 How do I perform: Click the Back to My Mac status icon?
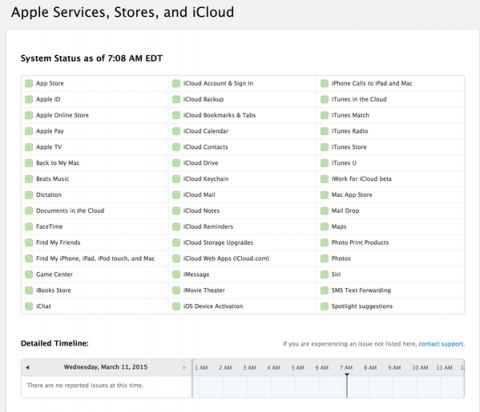pos(29,163)
